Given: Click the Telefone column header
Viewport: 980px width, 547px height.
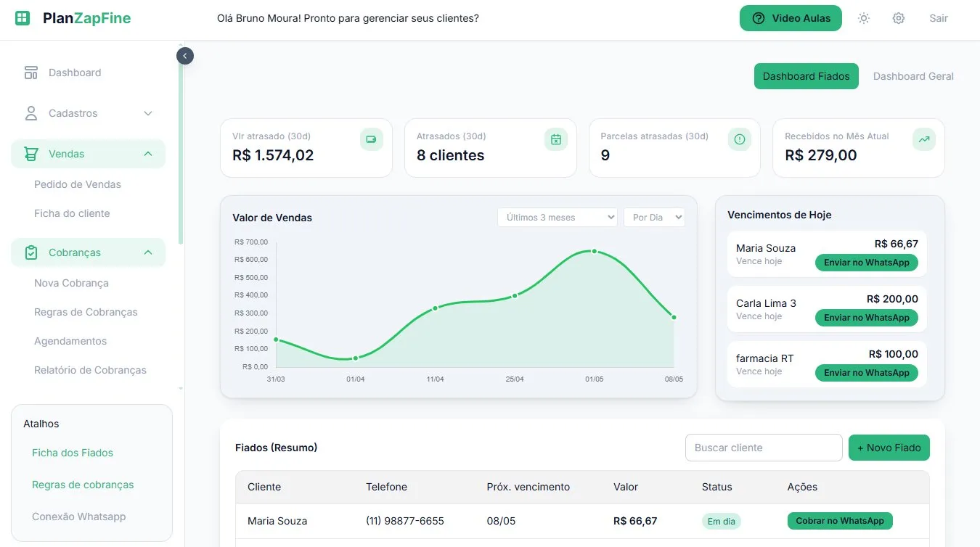Looking at the screenshot, I should tap(386, 487).
